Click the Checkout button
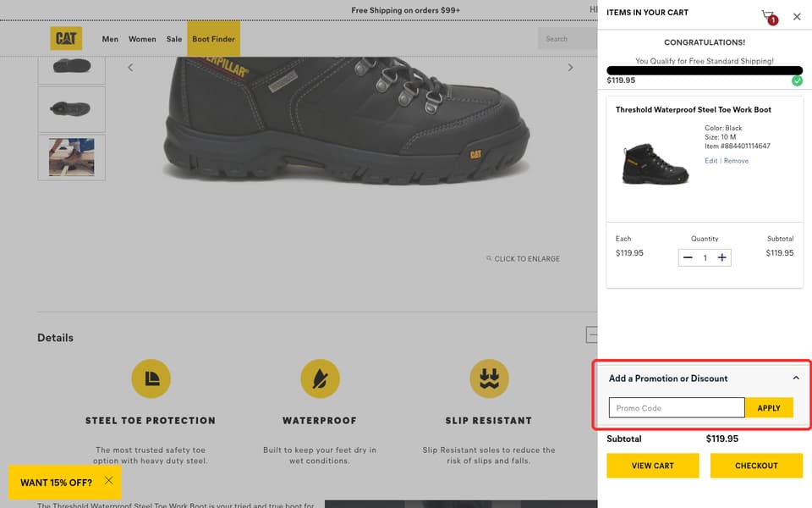812x508 pixels. 756,466
